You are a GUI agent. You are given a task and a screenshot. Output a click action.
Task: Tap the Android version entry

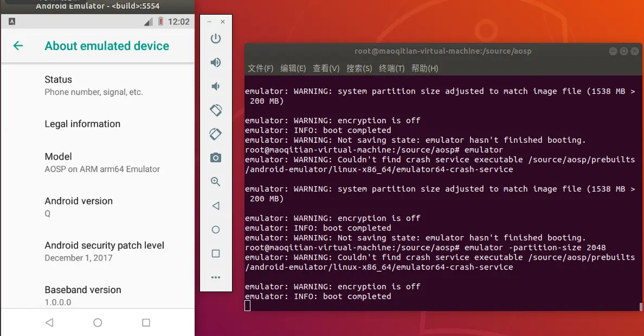98,207
